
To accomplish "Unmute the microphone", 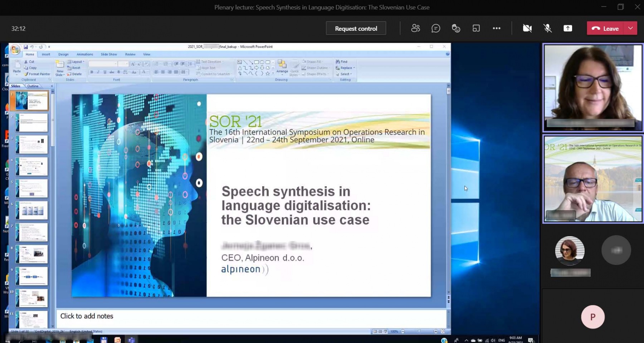I will pyautogui.click(x=547, y=28).
